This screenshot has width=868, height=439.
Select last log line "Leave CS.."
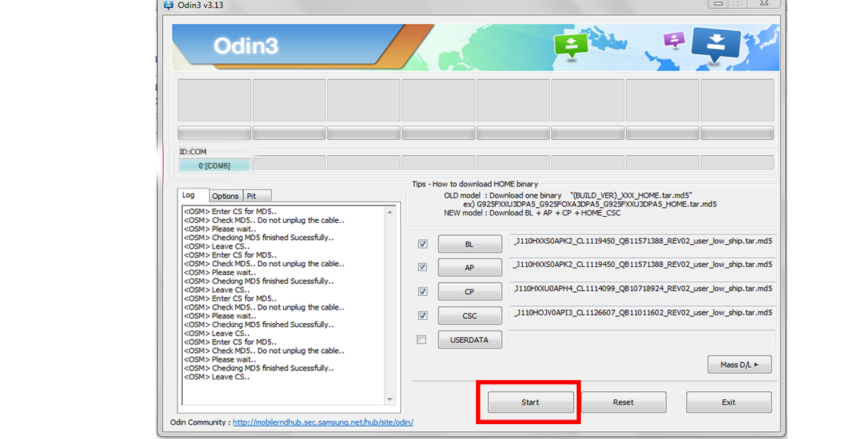tap(217, 377)
